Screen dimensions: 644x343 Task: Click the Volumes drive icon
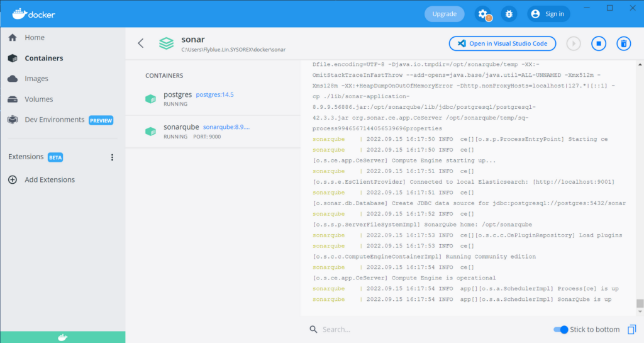(x=13, y=99)
